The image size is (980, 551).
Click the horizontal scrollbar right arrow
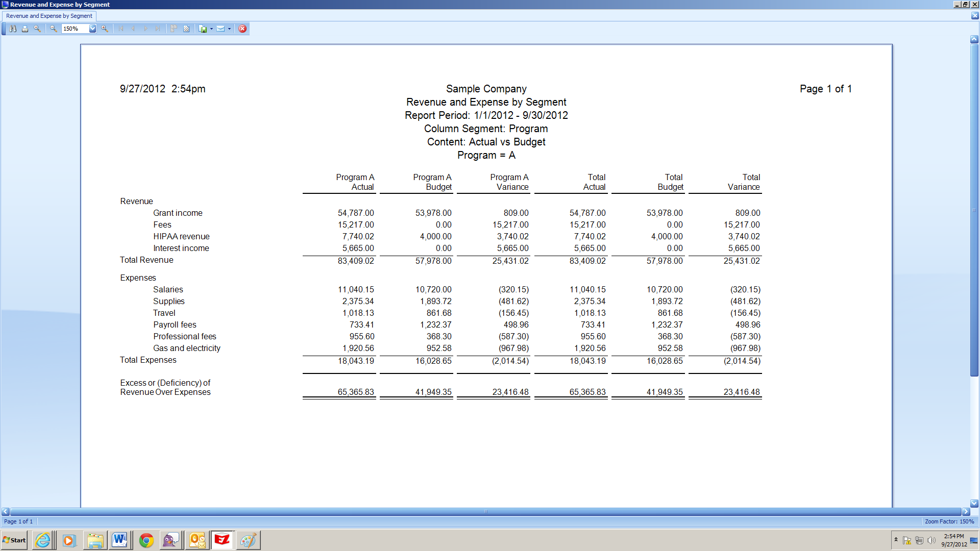tap(966, 511)
